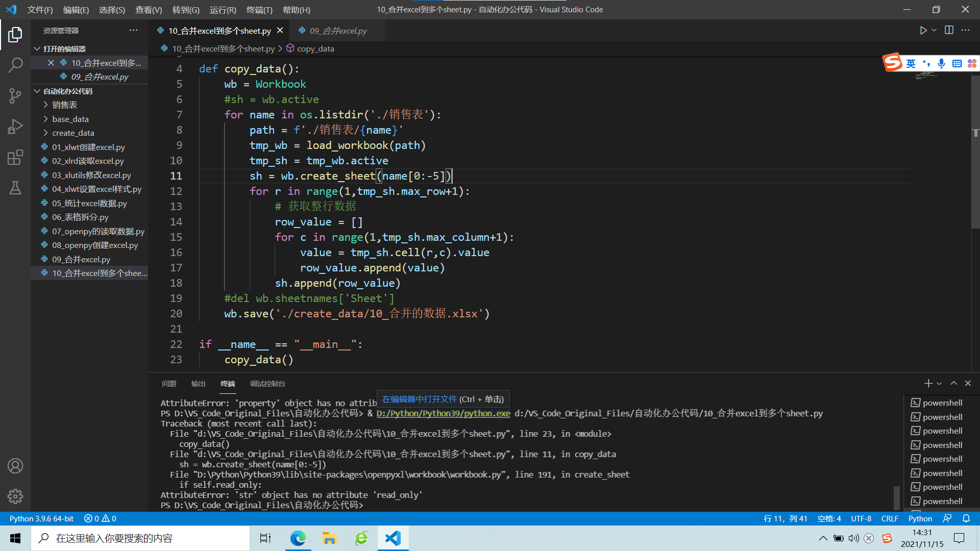Screen dimensions: 980x551
Task: Maximize the terminal panel
Action: coord(953,383)
